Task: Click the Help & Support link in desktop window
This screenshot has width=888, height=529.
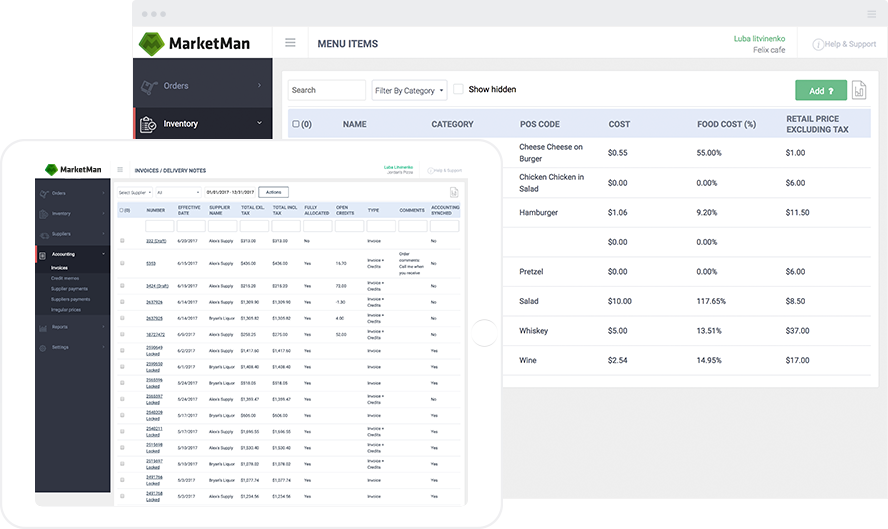Action: [850, 44]
